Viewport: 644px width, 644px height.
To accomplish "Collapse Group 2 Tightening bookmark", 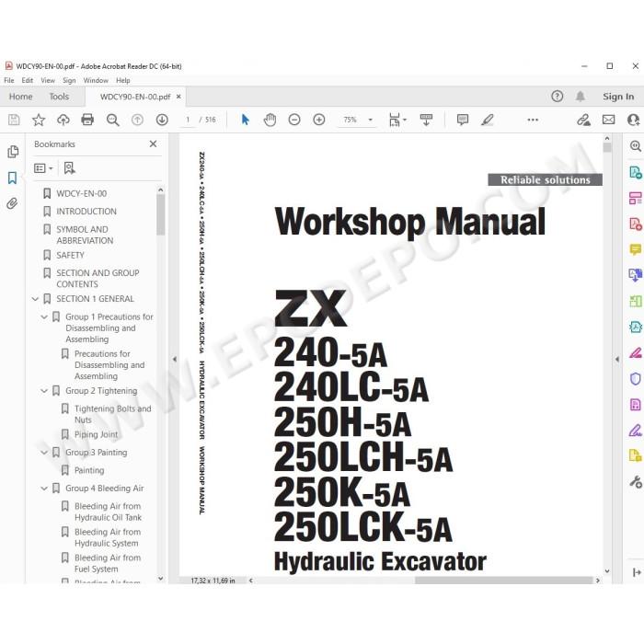I will point(44,391).
